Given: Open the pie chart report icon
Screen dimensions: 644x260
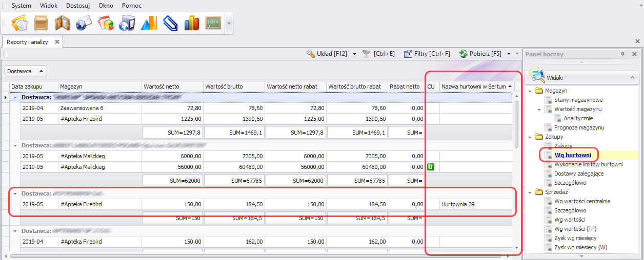Looking at the screenshot, I should (105, 23).
